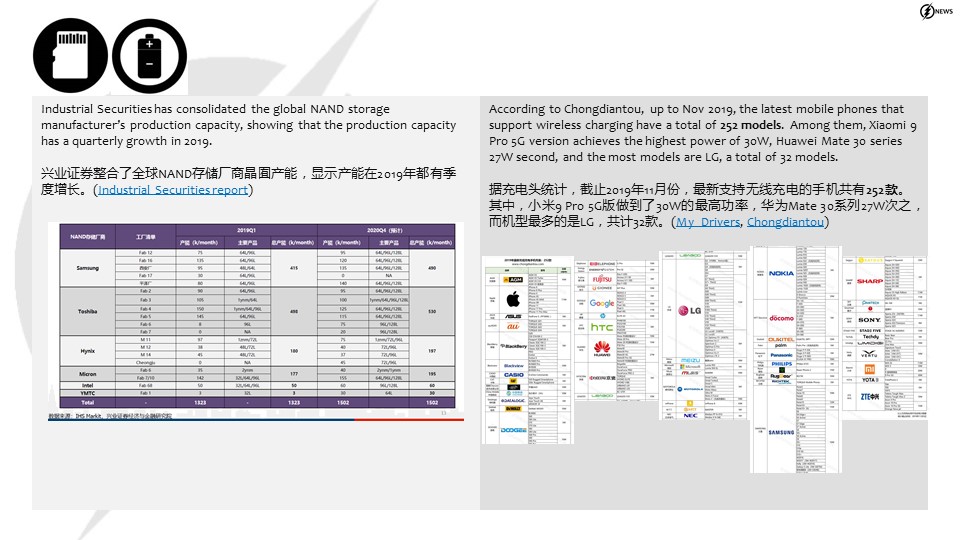Select the Intel row label in NAND table
This screenshot has width=960, height=540.
(x=88, y=385)
